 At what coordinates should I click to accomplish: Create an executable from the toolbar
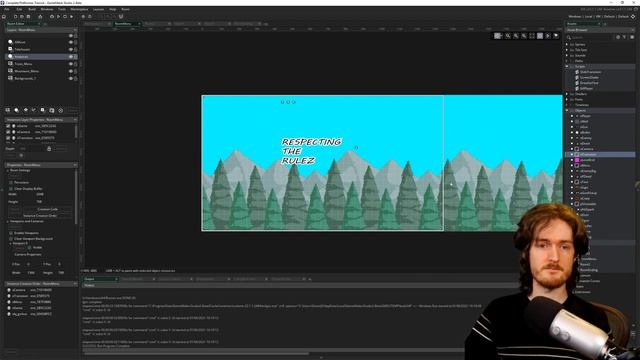(40, 17)
